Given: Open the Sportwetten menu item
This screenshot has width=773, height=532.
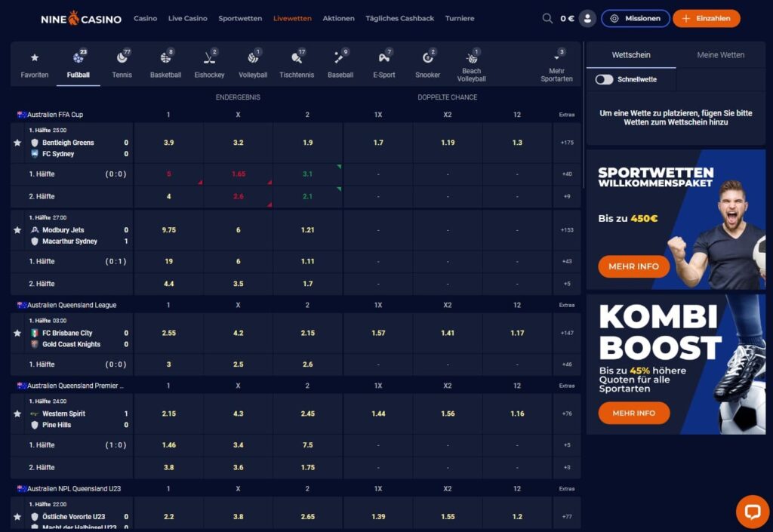Looking at the screenshot, I should pos(240,18).
